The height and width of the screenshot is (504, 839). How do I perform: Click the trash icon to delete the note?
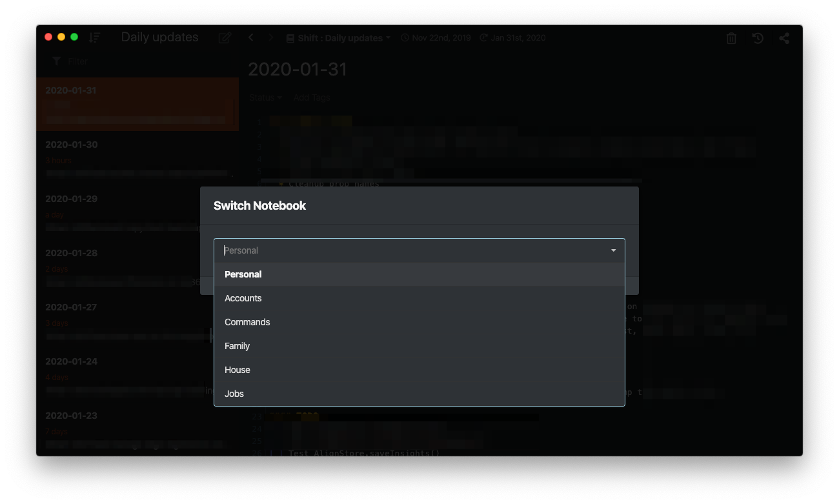[x=731, y=38]
